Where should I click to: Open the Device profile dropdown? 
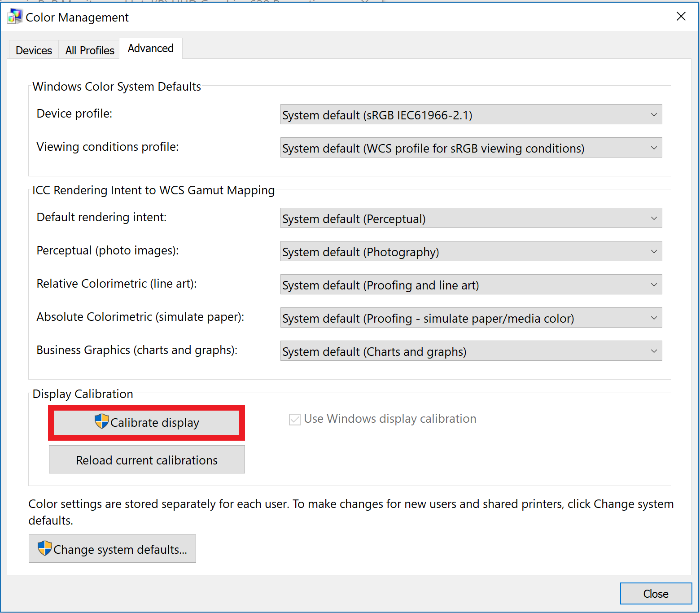[x=653, y=114]
